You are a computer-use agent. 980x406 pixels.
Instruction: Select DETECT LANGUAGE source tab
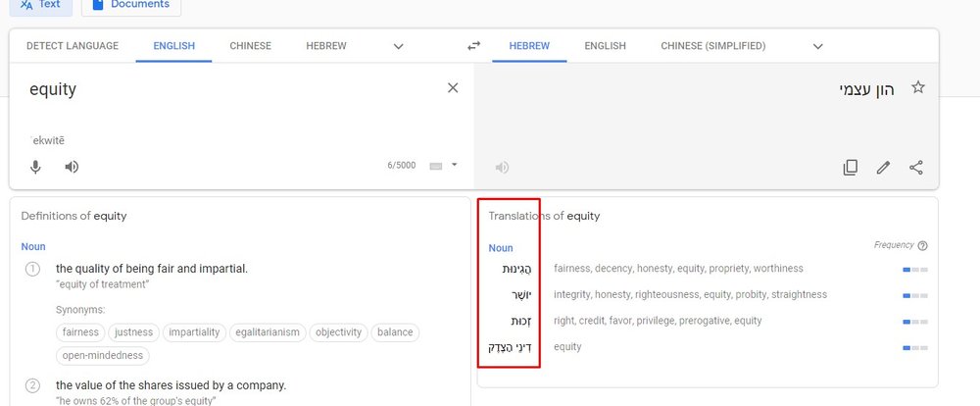(73, 46)
